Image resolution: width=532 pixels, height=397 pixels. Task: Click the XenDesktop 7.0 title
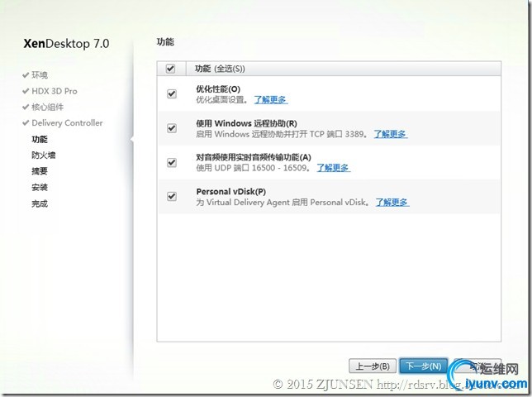66,44
